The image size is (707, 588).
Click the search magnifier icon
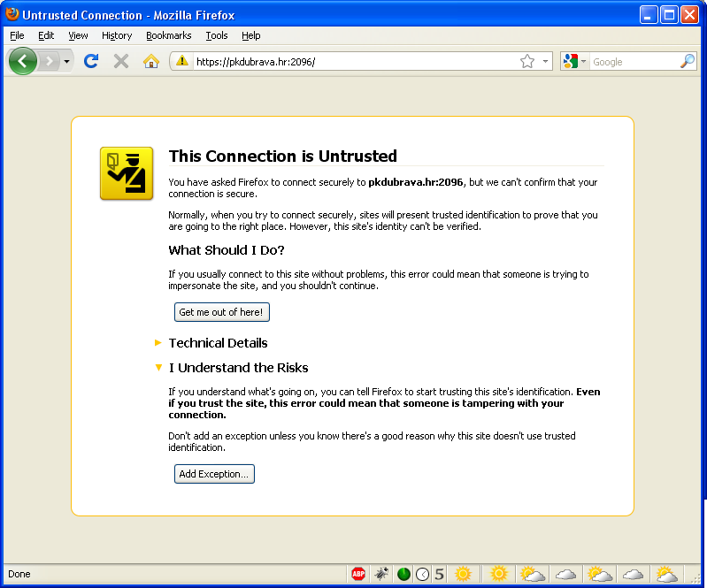coord(687,61)
